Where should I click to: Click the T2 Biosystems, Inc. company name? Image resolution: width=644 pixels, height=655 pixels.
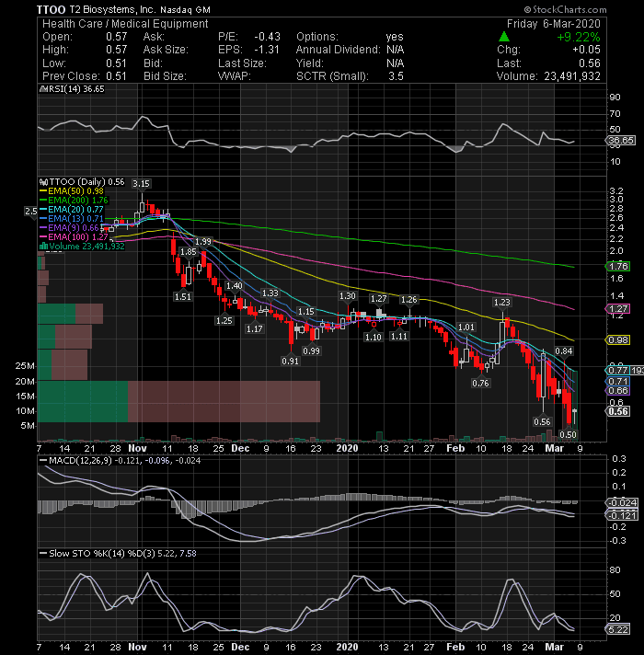click(112, 9)
